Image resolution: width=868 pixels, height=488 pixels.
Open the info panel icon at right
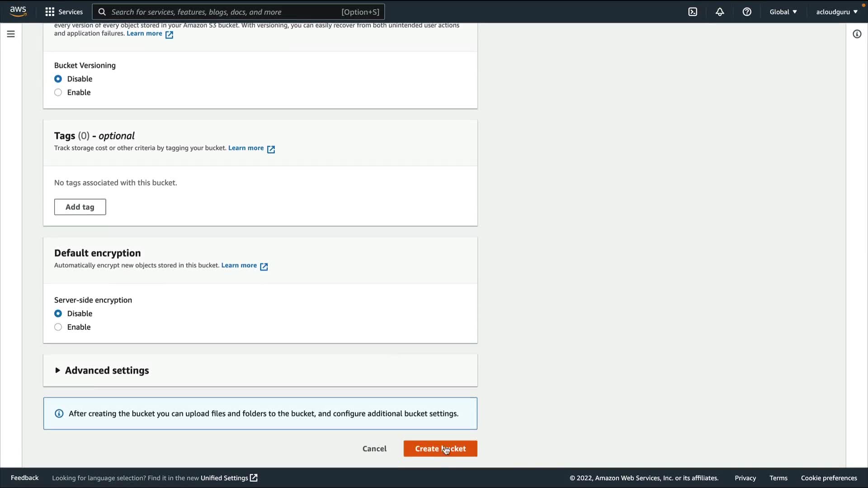857,34
